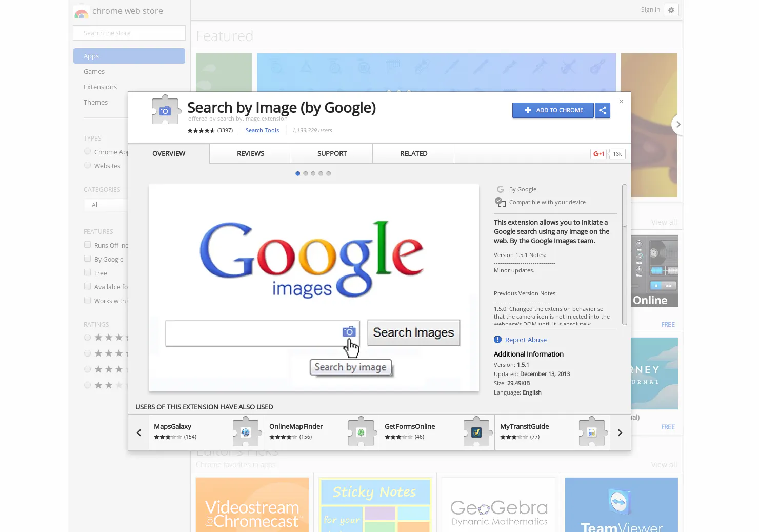Screen dimensions: 759x532
Task: Show next related extensions with right arrow
Action: click(620, 432)
